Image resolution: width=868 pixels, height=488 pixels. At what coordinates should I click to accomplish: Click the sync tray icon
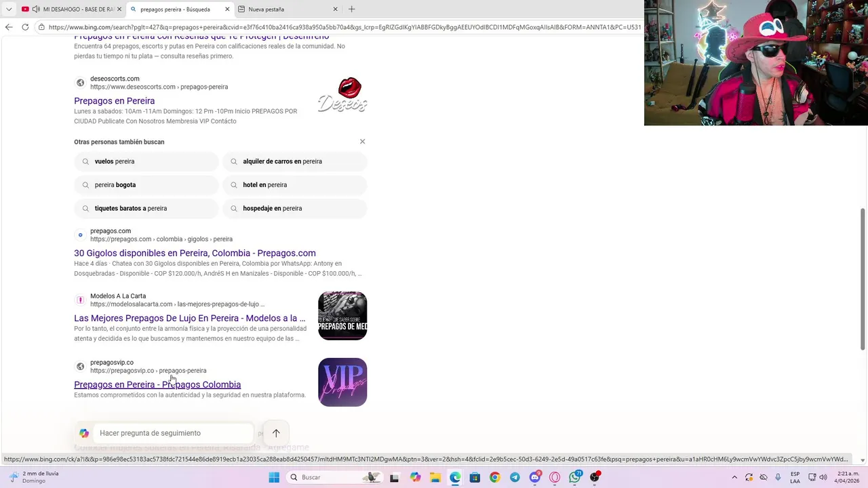point(749,477)
